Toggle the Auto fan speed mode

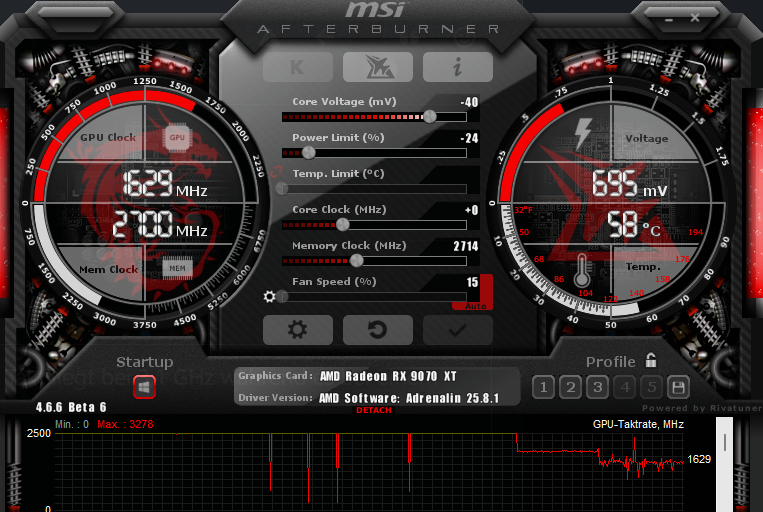pyautogui.click(x=477, y=305)
